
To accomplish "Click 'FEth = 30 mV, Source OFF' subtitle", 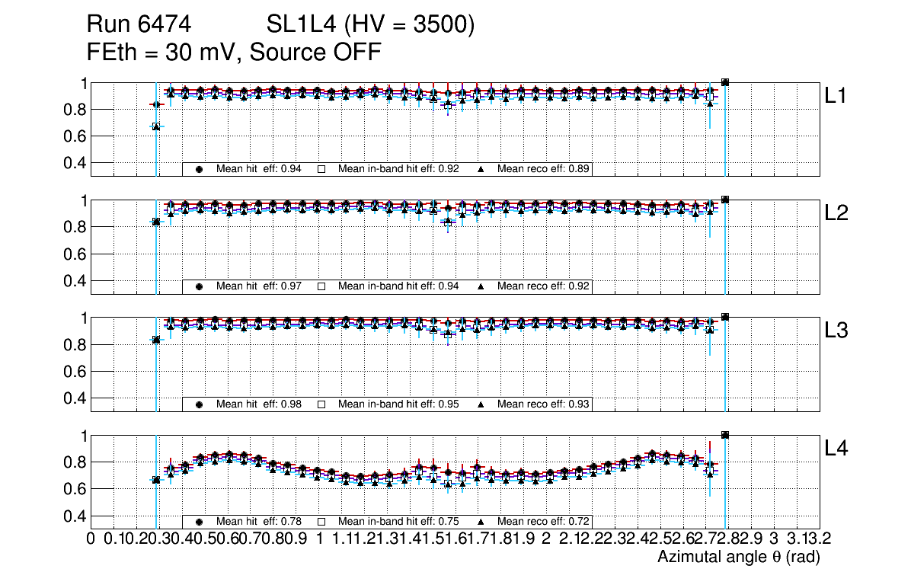I will pyautogui.click(x=234, y=53).
